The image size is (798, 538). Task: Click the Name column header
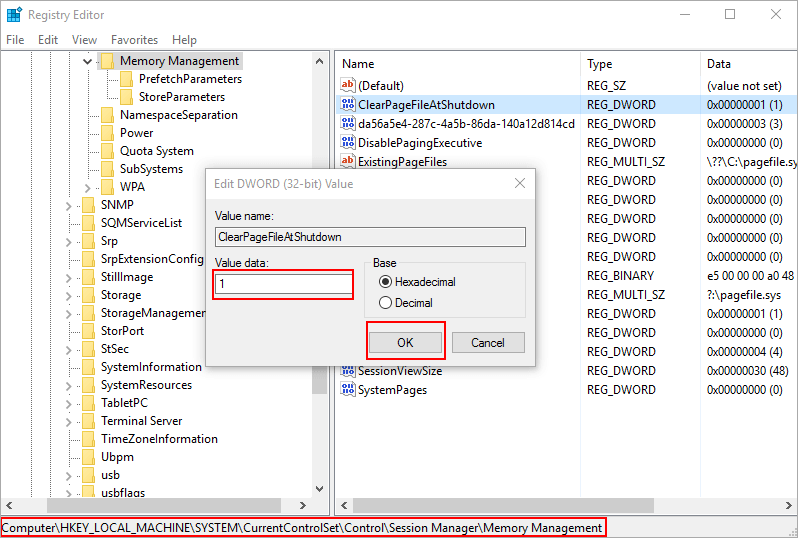point(457,64)
